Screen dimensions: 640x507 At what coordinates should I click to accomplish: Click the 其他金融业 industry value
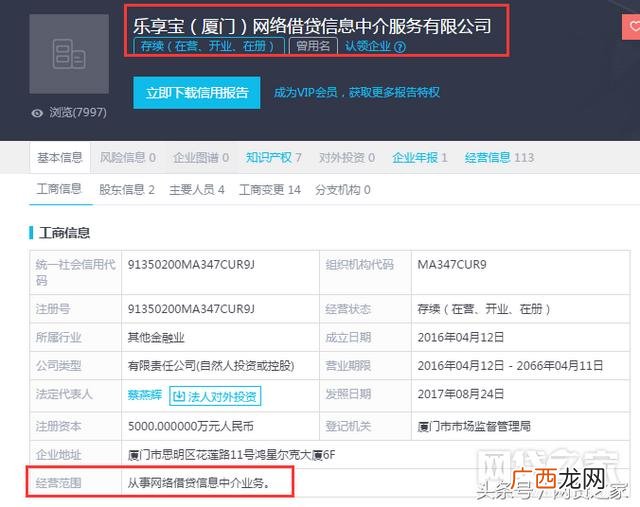click(x=156, y=338)
